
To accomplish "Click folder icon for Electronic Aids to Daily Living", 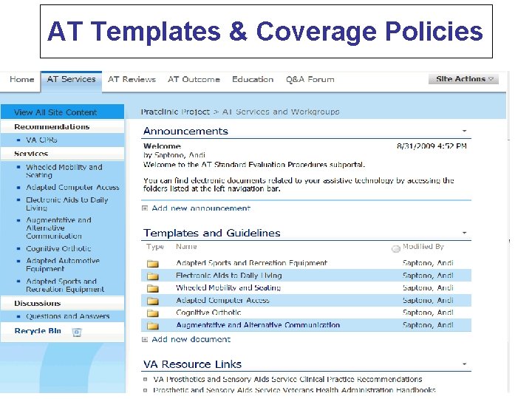I will click(x=153, y=276).
